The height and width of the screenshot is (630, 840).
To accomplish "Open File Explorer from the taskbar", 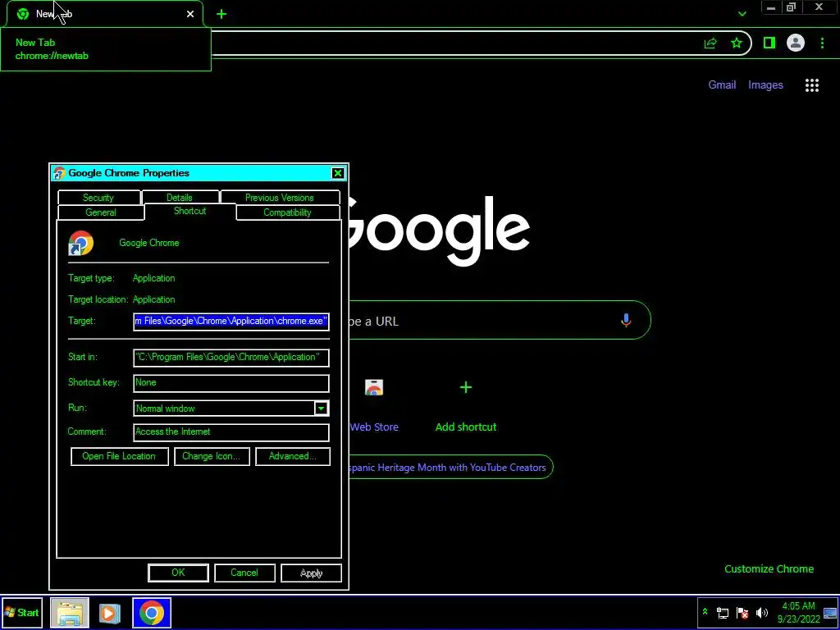I will tap(71, 613).
